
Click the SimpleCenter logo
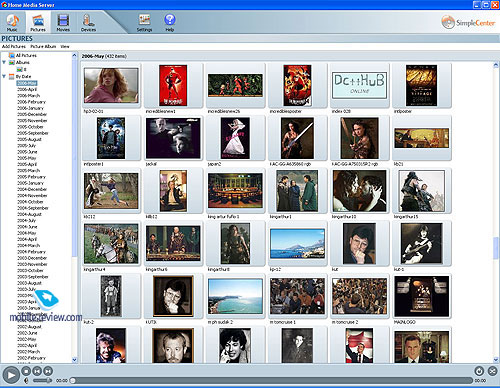pyautogui.click(x=468, y=22)
